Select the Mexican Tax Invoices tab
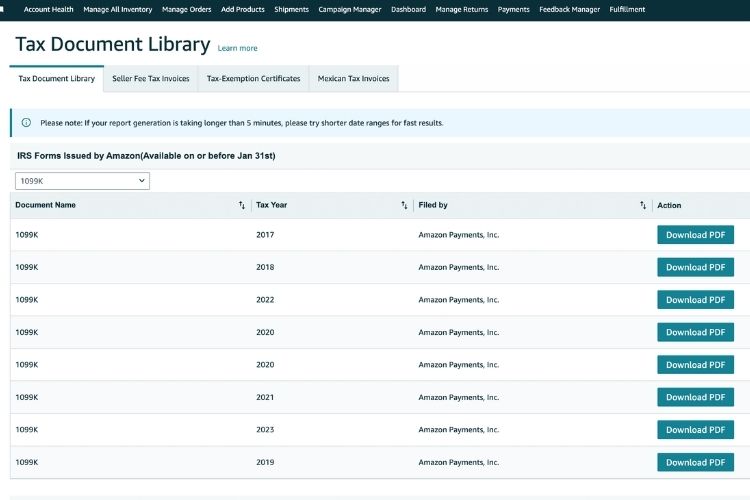The image size is (750, 500). pos(353,78)
